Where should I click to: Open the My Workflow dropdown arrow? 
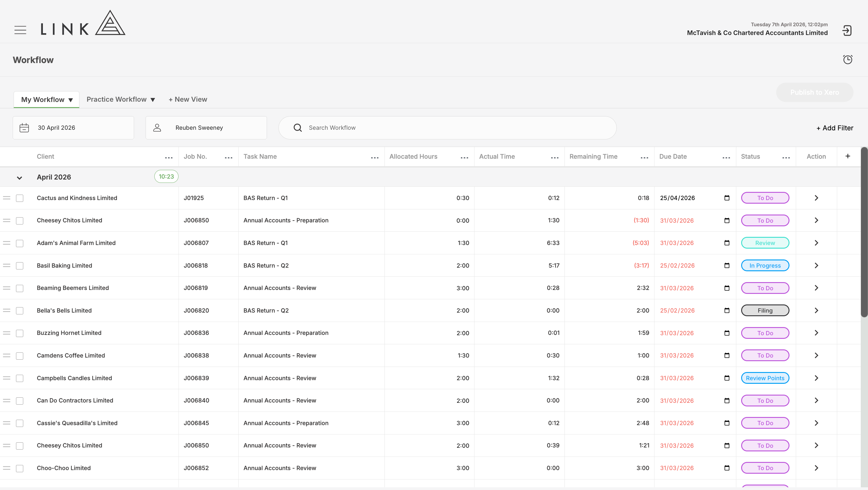70,100
